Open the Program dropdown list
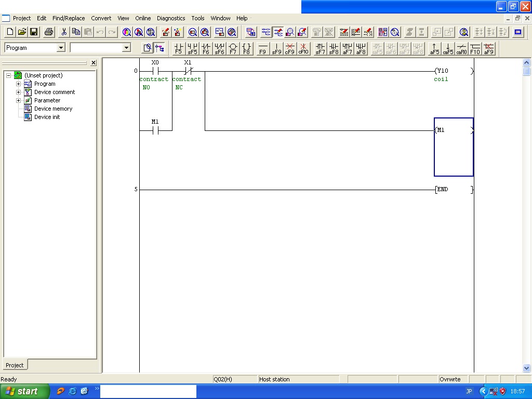532x399 pixels. click(x=62, y=47)
